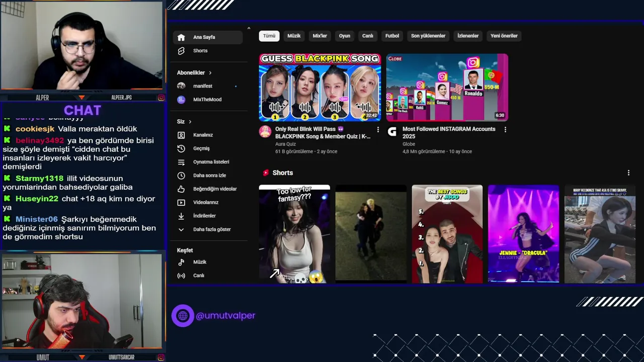Open Only Real Blink Will Pass title
The image size is (644, 362).
point(323,133)
